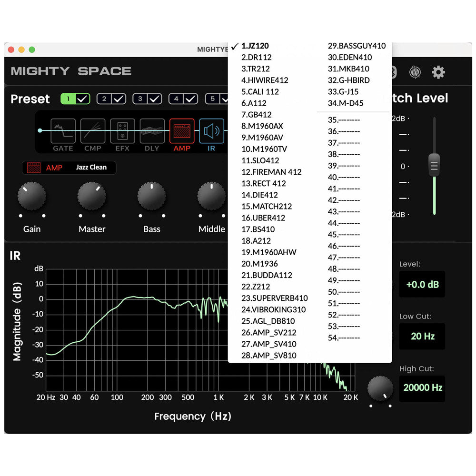Open the CMP compressor module
The height and width of the screenshot is (476, 476).
93,131
